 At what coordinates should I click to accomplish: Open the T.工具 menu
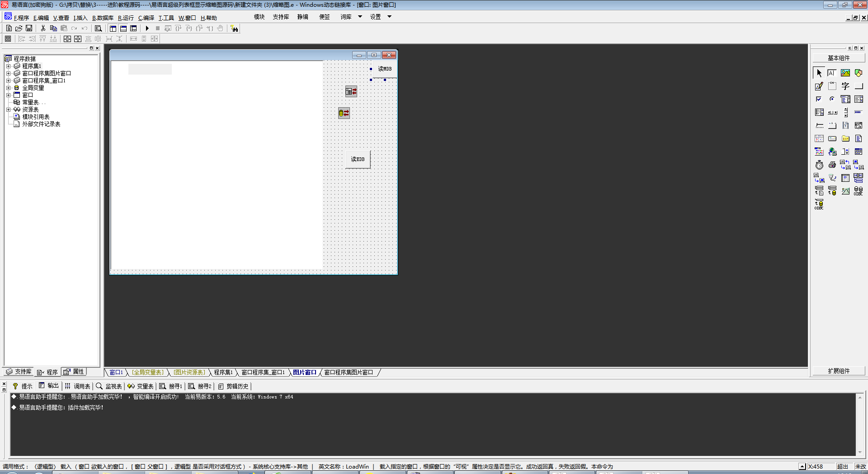(166, 18)
